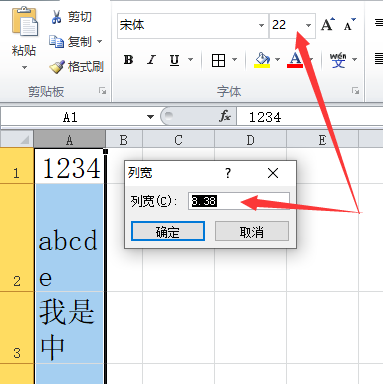Click the fx insert function button

coord(225,116)
